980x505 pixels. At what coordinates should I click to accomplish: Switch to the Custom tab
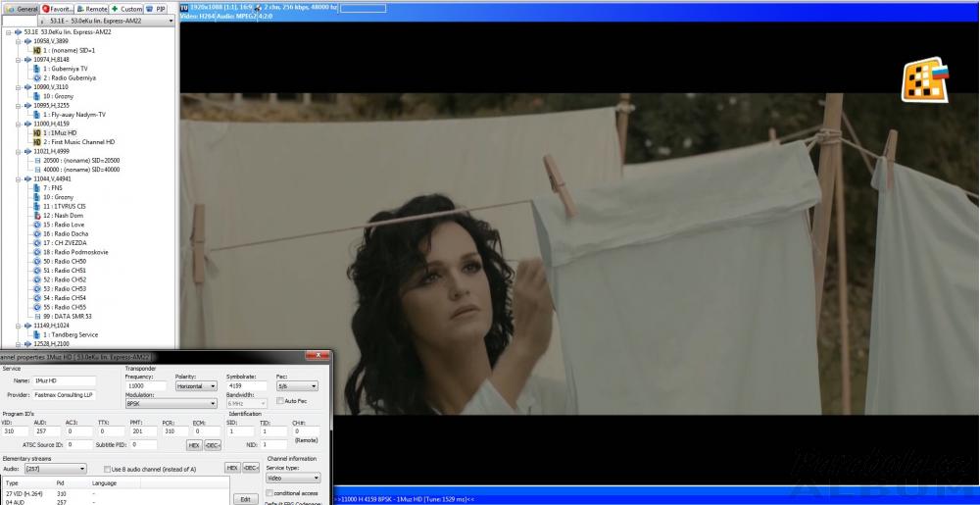point(126,9)
